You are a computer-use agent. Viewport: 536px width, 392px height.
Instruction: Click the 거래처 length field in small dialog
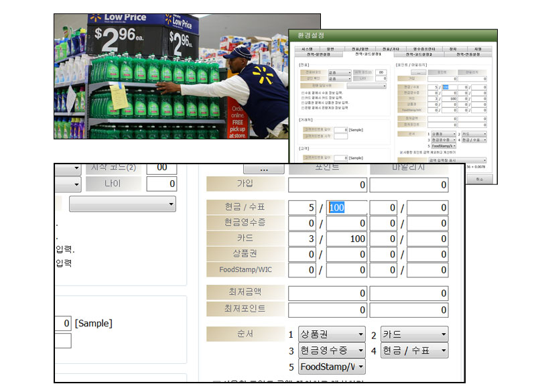tap(341, 129)
